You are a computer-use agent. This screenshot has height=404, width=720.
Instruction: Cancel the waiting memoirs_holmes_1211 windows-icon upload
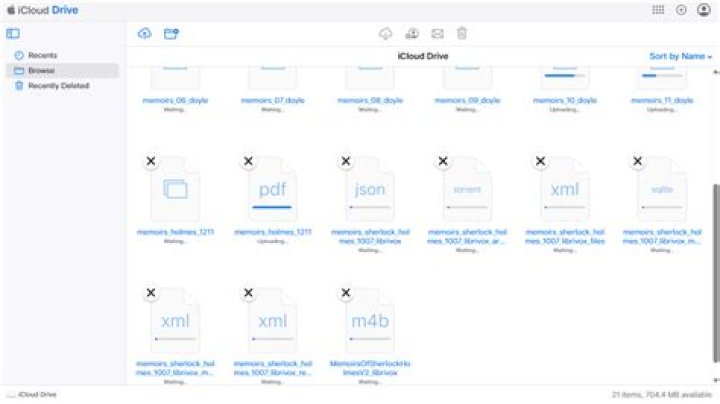(x=151, y=161)
